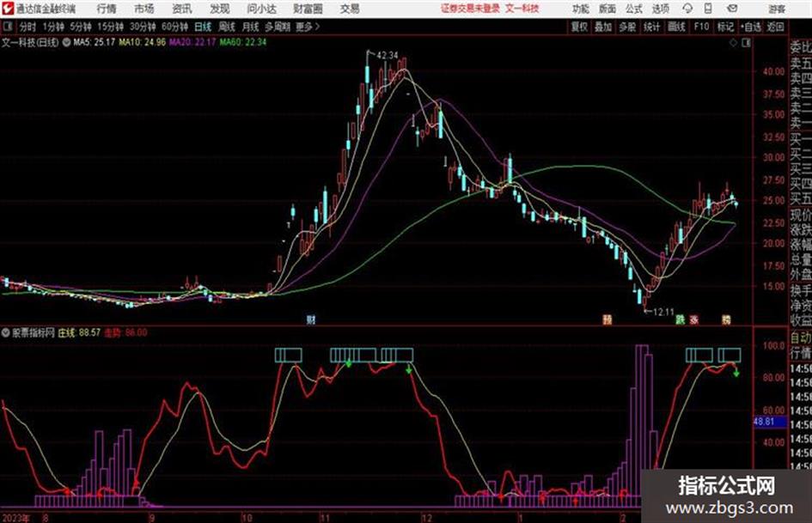Switch to the 60分钟 period
Image resolution: width=812 pixels, height=523 pixels.
pos(175,27)
